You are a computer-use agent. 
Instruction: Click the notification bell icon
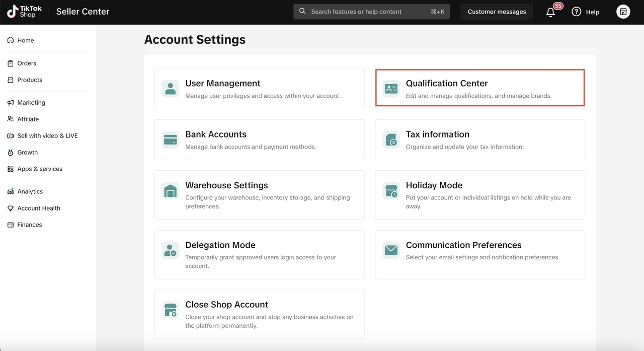click(x=550, y=12)
